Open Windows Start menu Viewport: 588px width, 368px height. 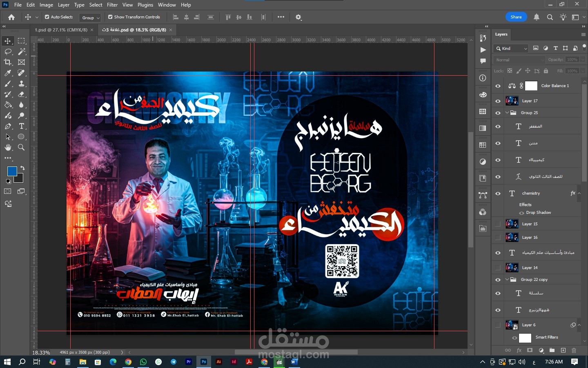[7, 362]
